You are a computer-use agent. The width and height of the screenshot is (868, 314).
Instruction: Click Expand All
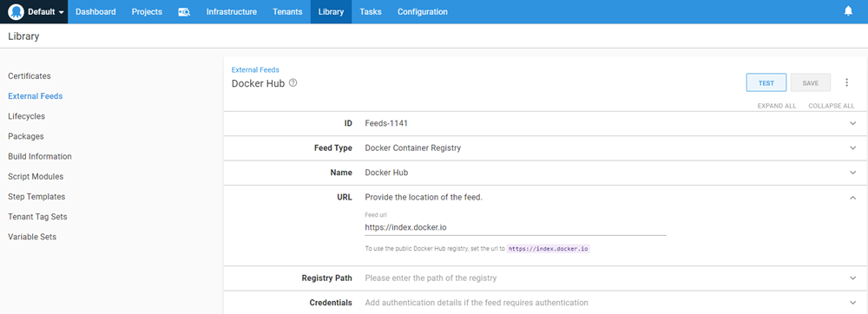click(x=777, y=106)
